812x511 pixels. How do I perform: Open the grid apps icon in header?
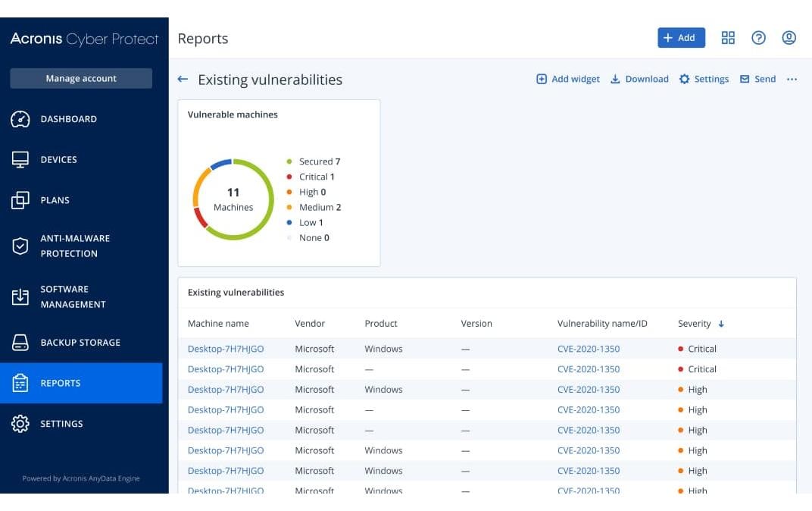(x=728, y=38)
